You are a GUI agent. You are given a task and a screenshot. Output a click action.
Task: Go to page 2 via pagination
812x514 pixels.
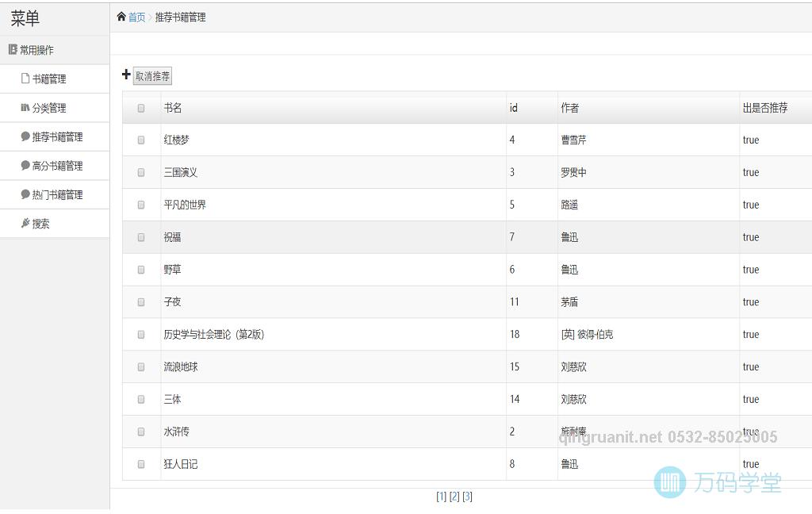[x=454, y=497]
